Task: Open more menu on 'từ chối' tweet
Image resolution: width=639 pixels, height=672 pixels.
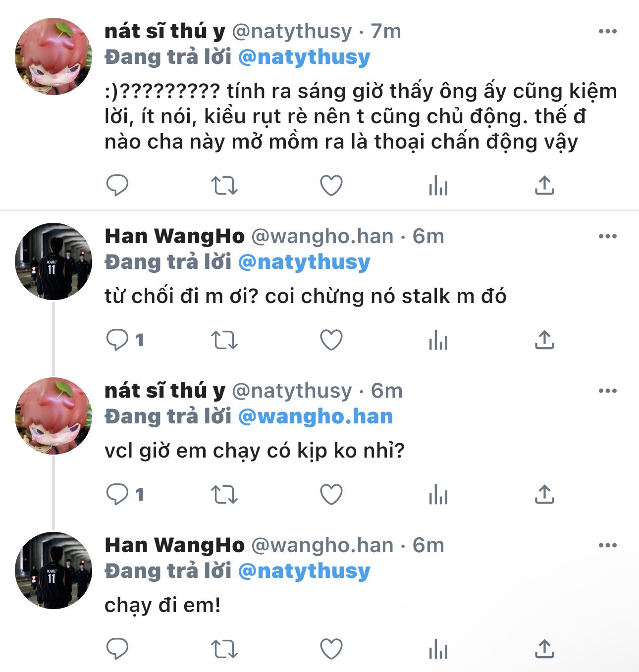Action: point(607,237)
